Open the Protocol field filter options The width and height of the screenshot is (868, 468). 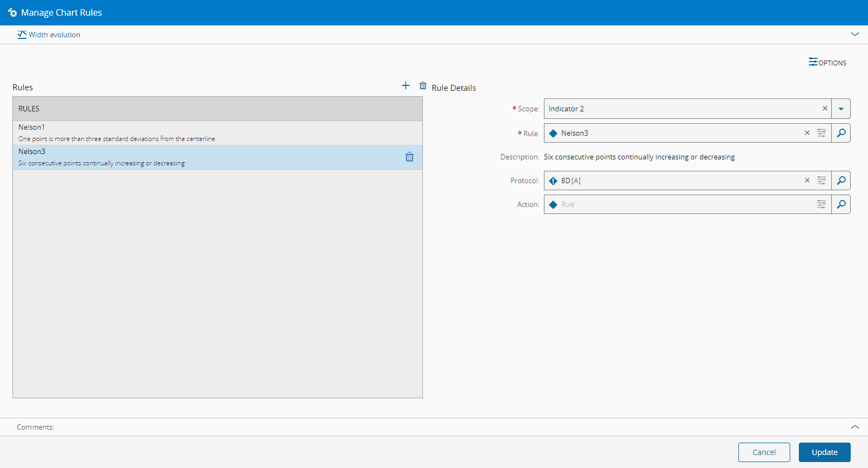click(x=822, y=180)
